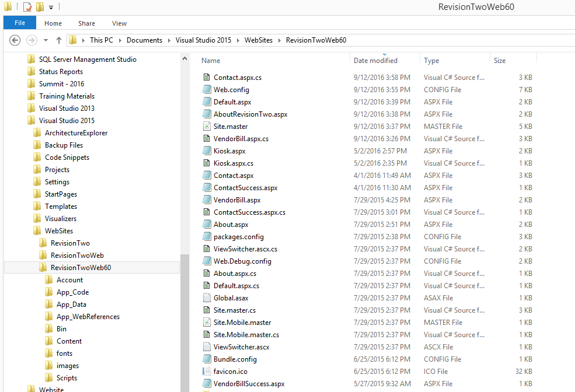Select the VendorBill.aspx.cs file name
Screen dimensions: 575x392
pyautogui.click(x=241, y=138)
